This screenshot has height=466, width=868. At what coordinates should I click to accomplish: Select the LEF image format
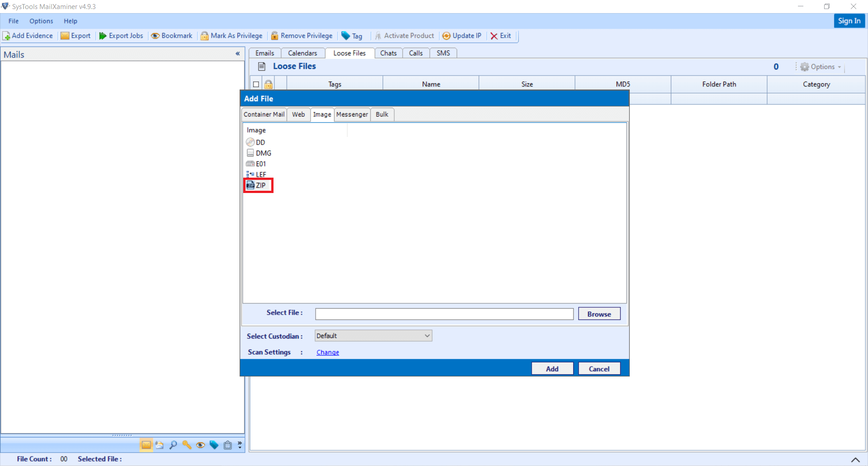click(x=260, y=174)
